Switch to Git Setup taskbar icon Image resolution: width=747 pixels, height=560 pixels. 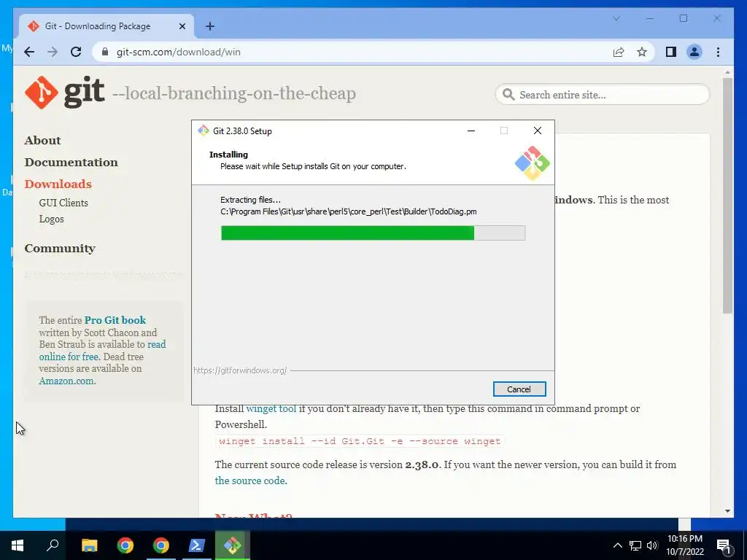(233, 545)
